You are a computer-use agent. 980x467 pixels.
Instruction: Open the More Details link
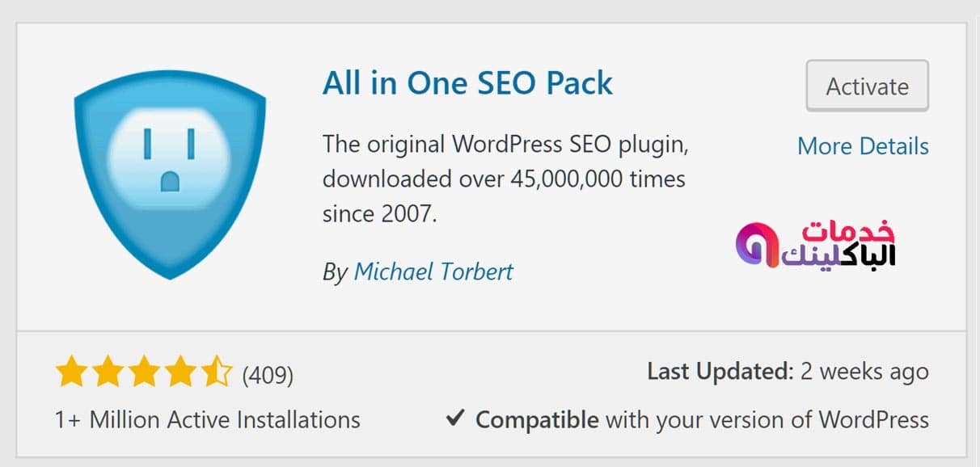tap(863, 146)
